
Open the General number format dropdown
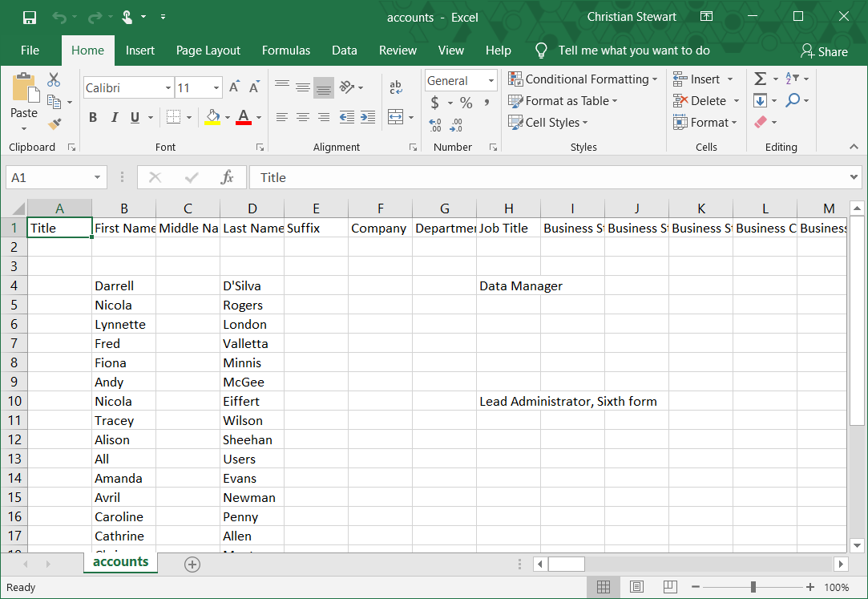point(491,81)
